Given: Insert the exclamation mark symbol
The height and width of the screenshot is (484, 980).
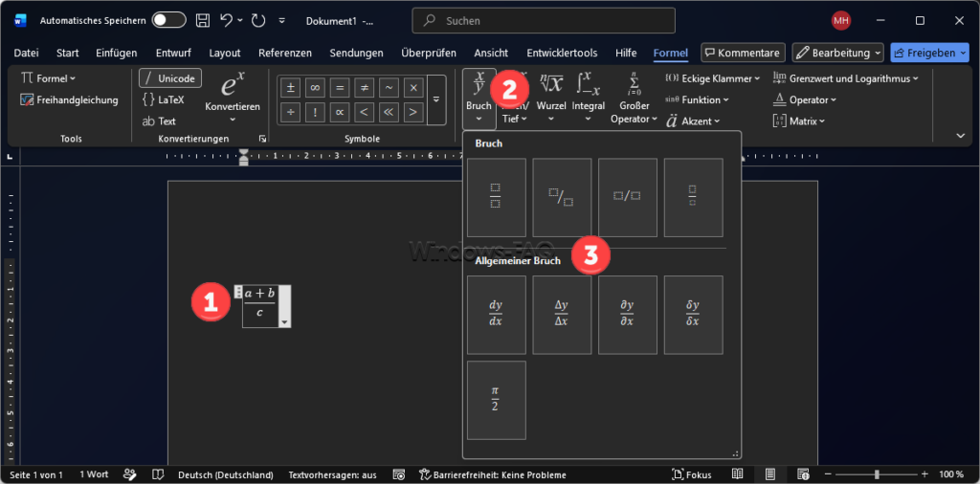Looking at the screenshot, I should (315, 113).
